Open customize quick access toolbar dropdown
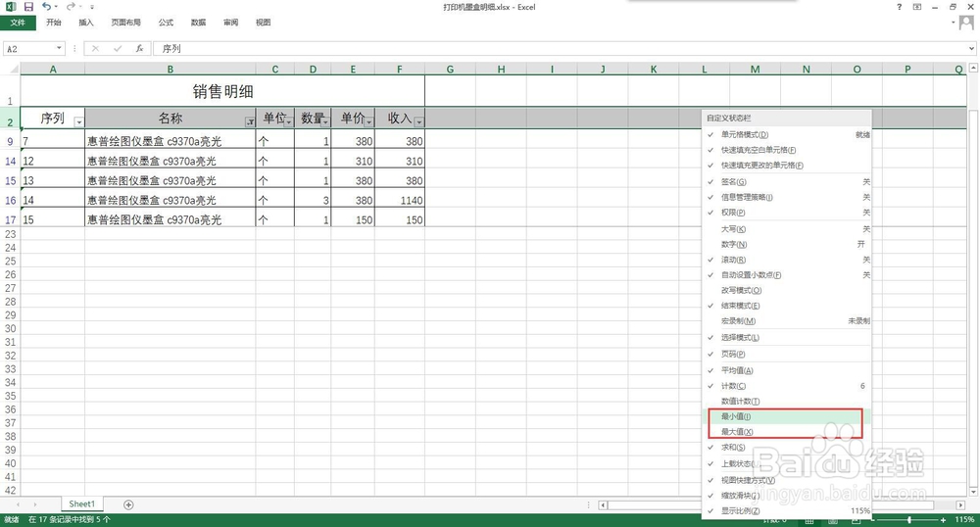This screenshot has width=980, height=527. 92,7
